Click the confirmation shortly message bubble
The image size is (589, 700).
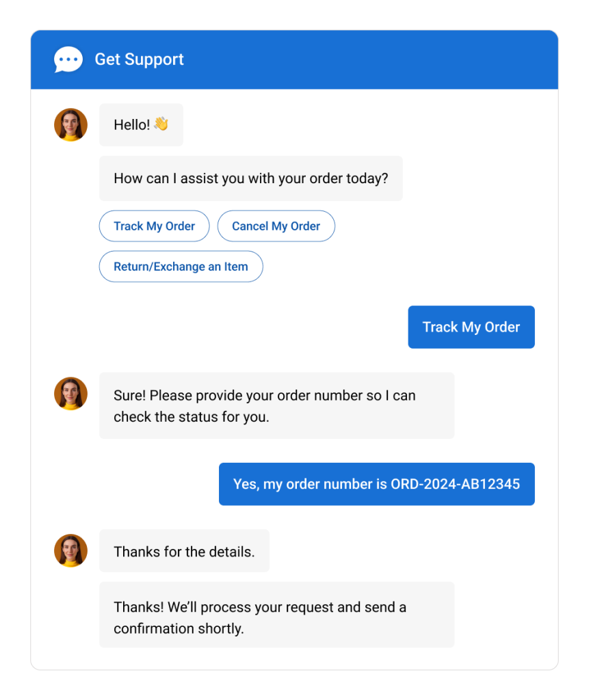point(276,615)
